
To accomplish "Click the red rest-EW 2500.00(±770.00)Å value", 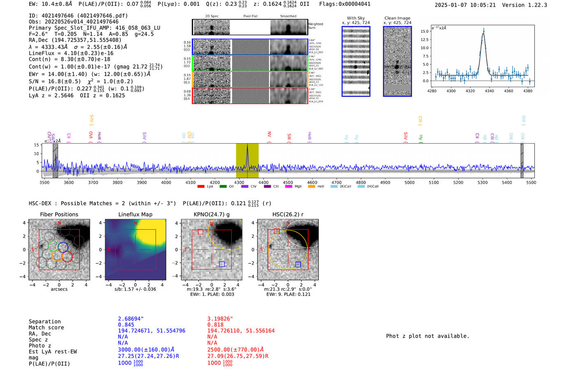I will (235, 350).
